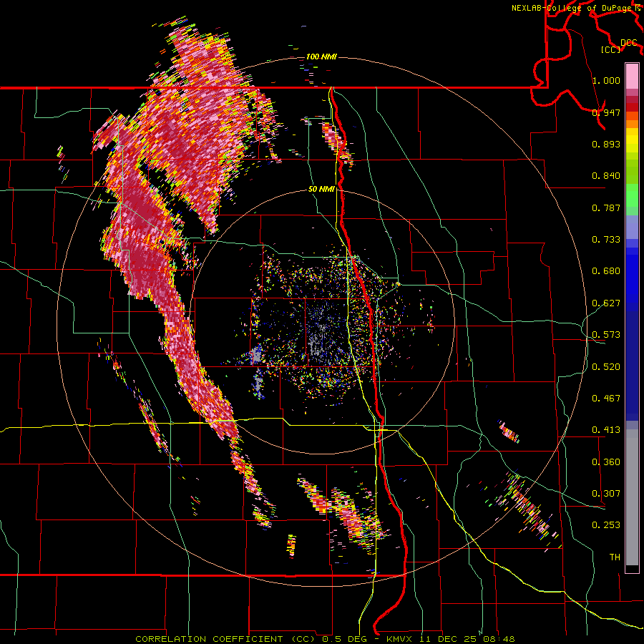Select the 0.893 legend value
This screenshot has width=644, height=644.
click(x=606, y=144)
